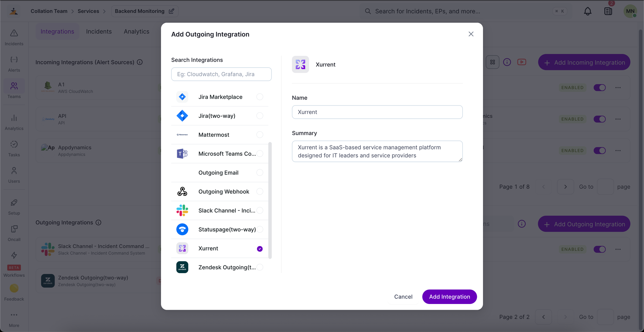Viewport: 644px width, 332px height.
Task: Toggle the Slack Channel outgoing switch
Action: (600, 249)
